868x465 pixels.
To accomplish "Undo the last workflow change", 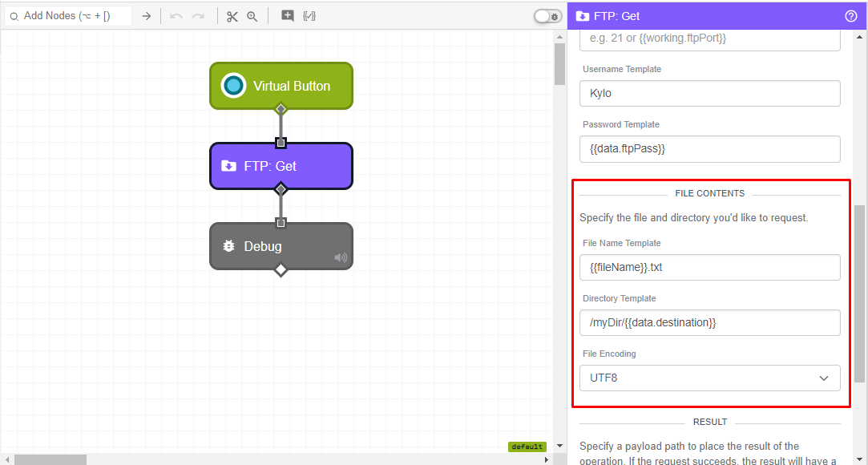I will pos(176,16).
